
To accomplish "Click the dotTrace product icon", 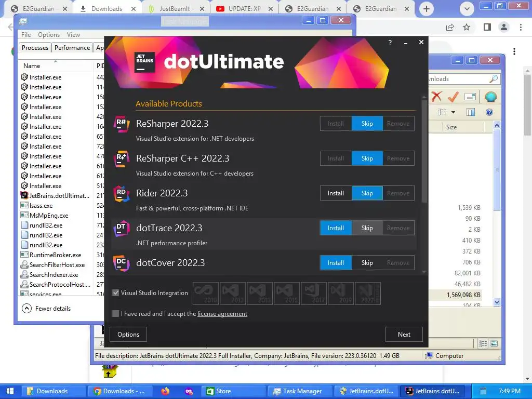I will pos(121,229).
